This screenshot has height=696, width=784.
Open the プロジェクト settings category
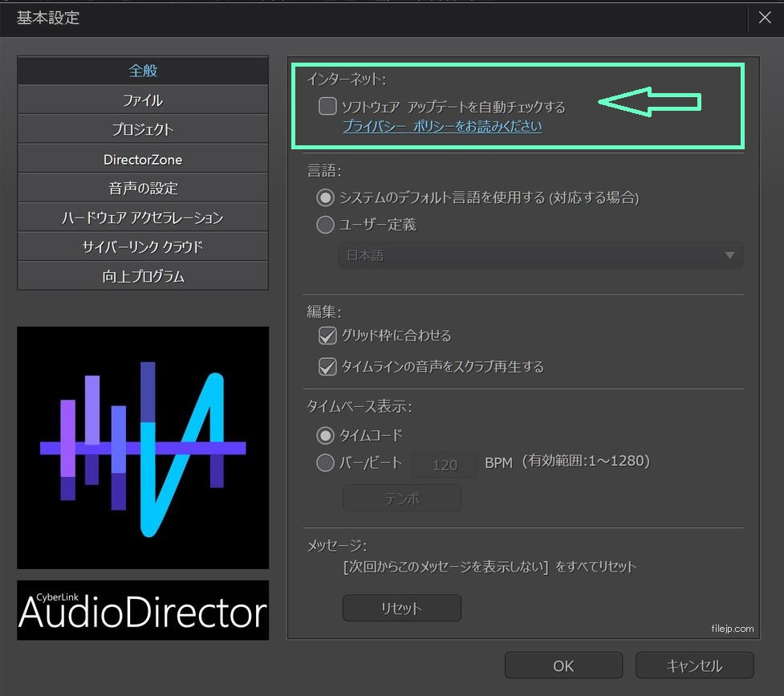[x=143, y=129]
